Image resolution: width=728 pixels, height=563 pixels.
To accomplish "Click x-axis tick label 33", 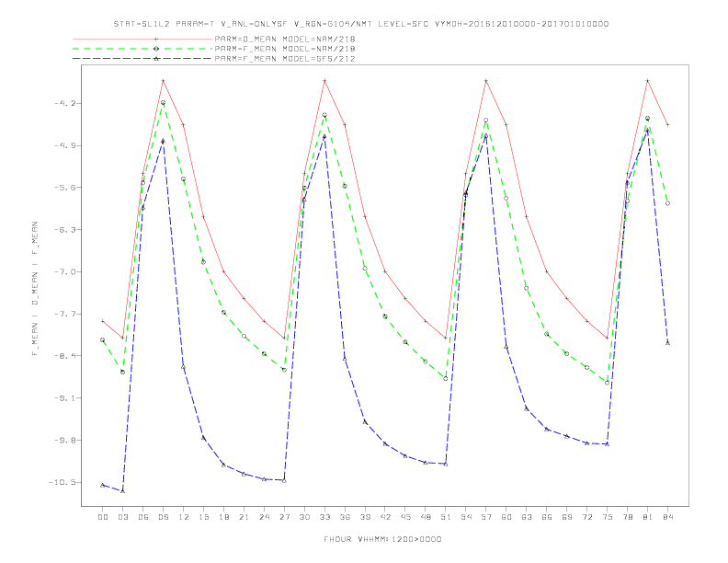I will pos(324,517).
